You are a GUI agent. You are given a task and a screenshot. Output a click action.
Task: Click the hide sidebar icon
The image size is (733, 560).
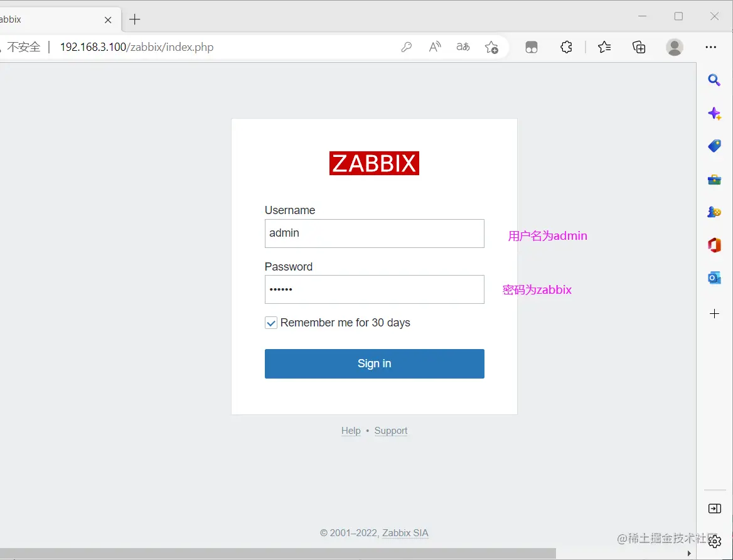click(x=715, y=509)
